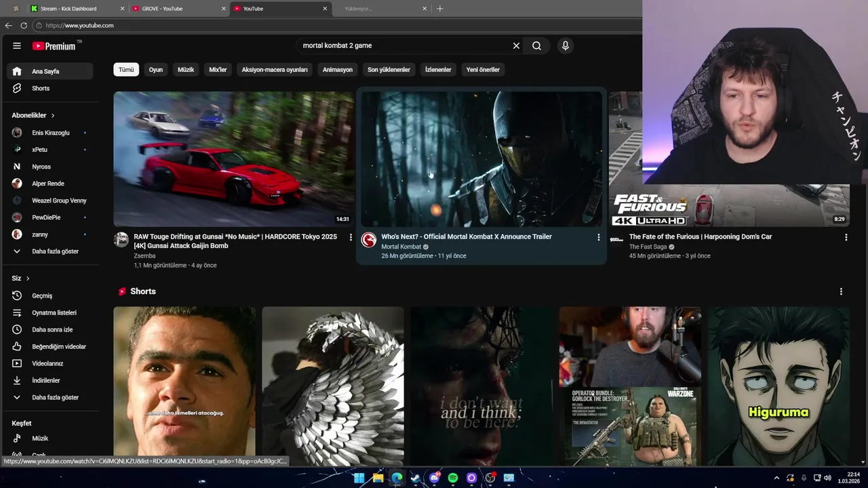Open Shorts shelf options menu

tap(841, 291)
